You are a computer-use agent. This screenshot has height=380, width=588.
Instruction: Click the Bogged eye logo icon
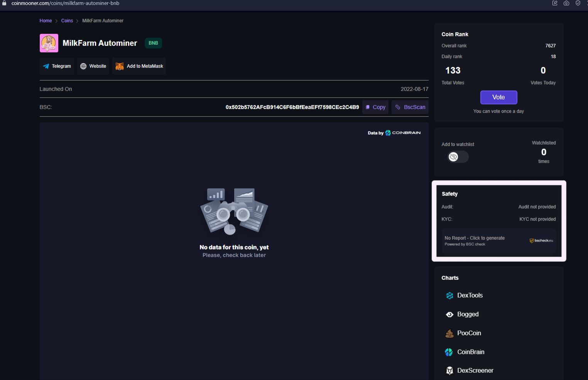tap(450, 314)
